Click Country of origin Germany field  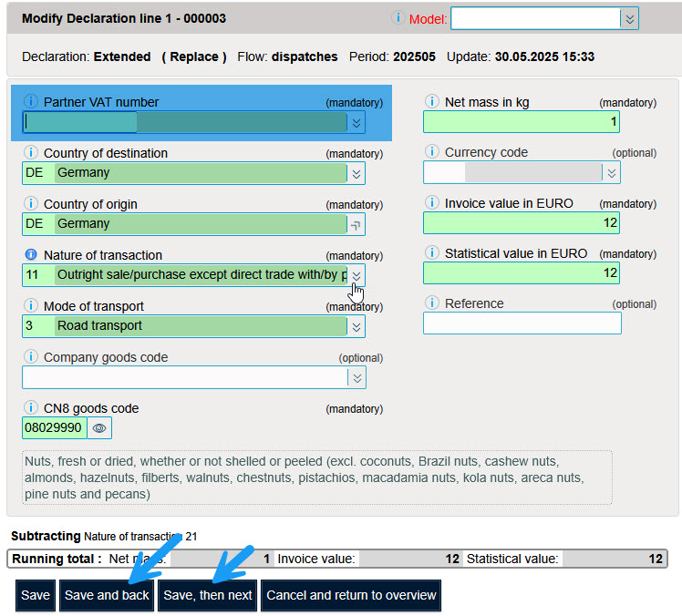(185, 224)
